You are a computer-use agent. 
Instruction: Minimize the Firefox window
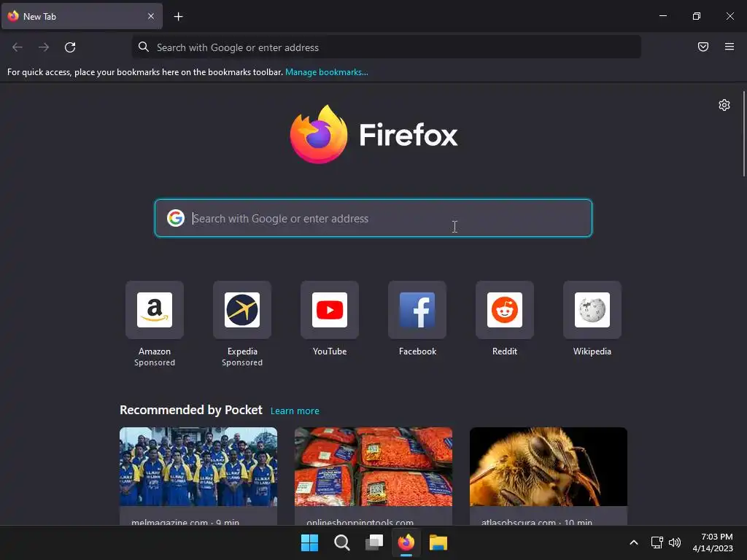(662, 16)
